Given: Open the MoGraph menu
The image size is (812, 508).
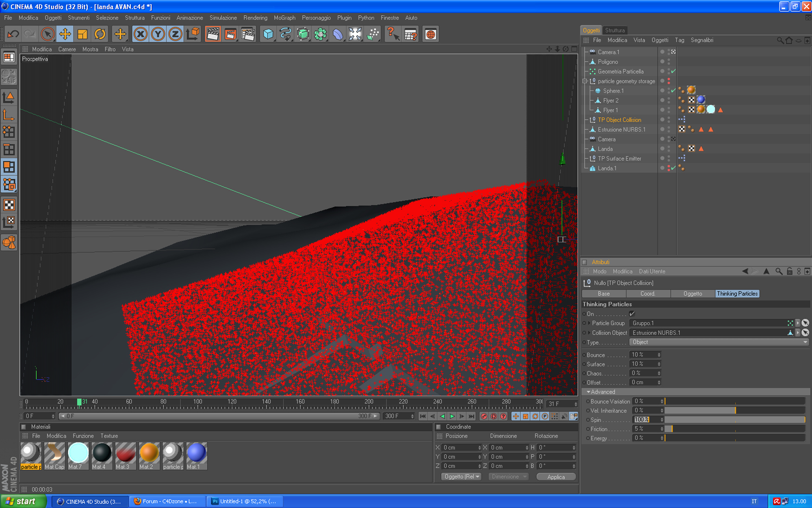Looking at the screenshot, I should click(x=284, y=18).
